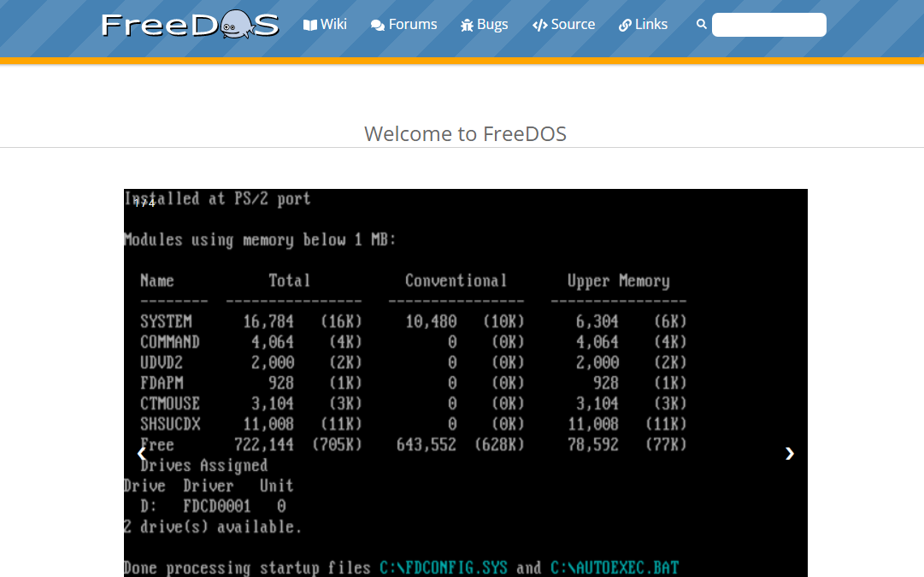This screenshot has width=924, height=577.
Task: Click the 78,592 upper memory free value
Action: (x=593, y=445)
